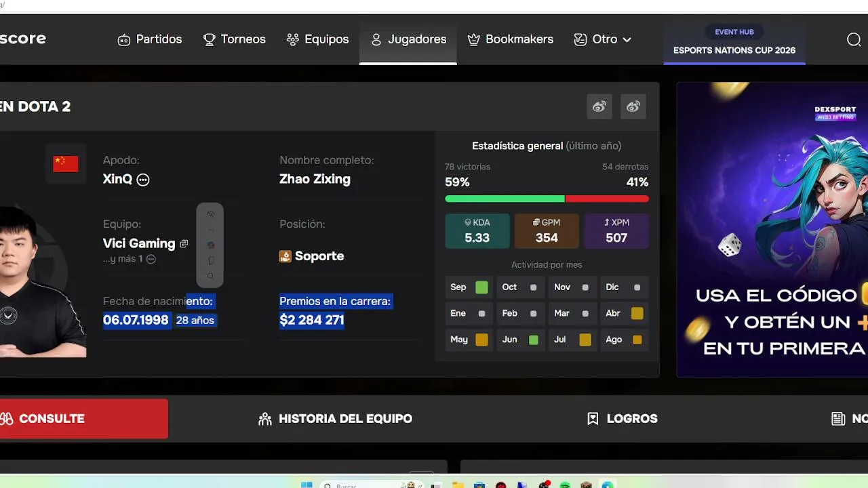Click the Dic activity cell

coord(625,287)
